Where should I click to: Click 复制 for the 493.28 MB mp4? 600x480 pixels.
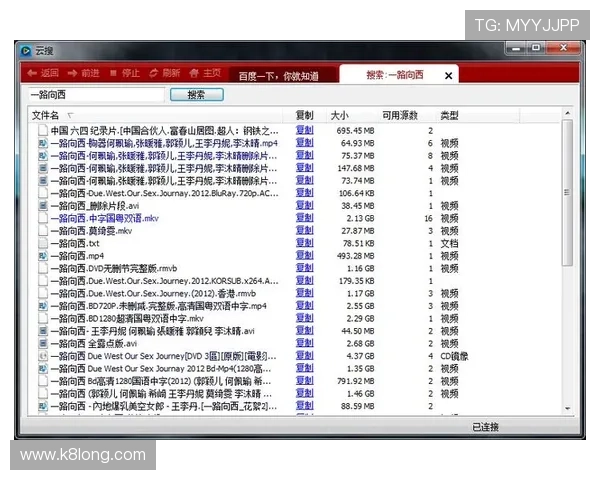(x=305, y=255)
